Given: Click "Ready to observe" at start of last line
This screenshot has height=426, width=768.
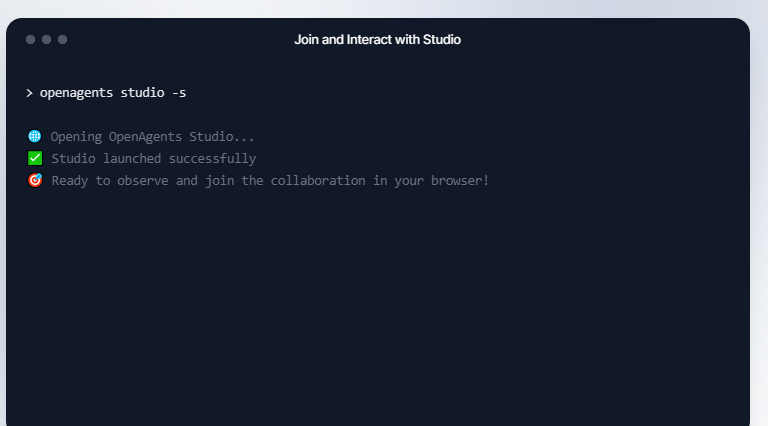Looking at the screenshot, I should (102, 181).
